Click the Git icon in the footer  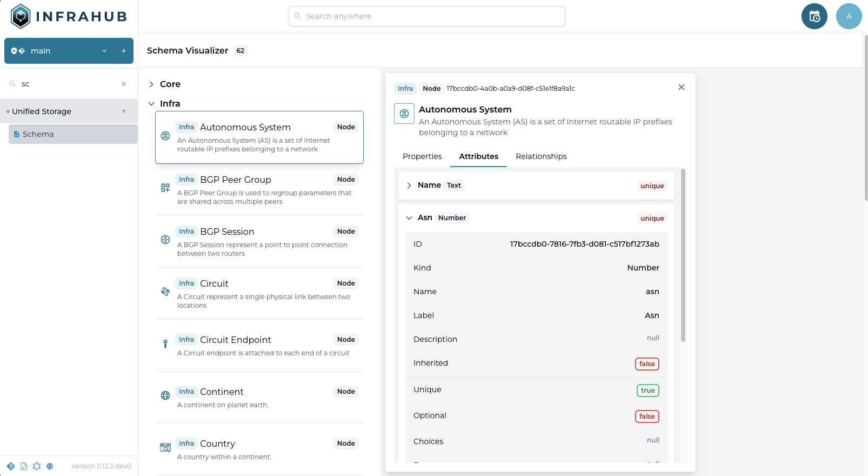[11, 466]
